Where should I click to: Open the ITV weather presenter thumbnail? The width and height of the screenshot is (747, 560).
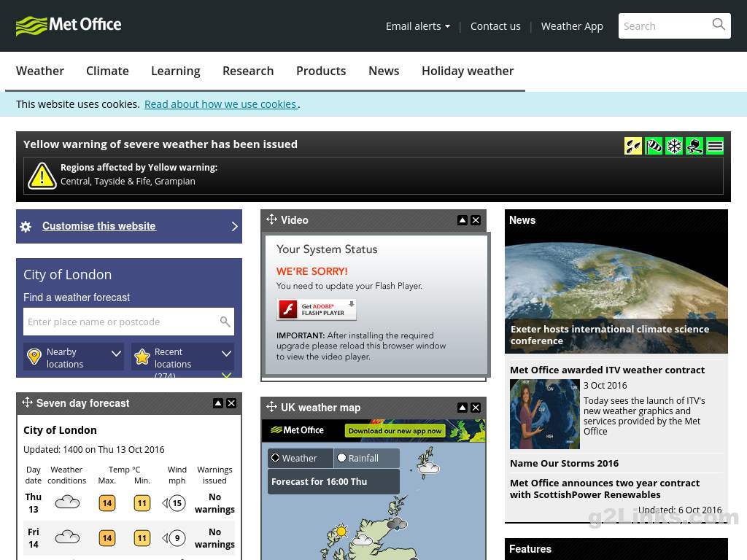coord(544,414)
